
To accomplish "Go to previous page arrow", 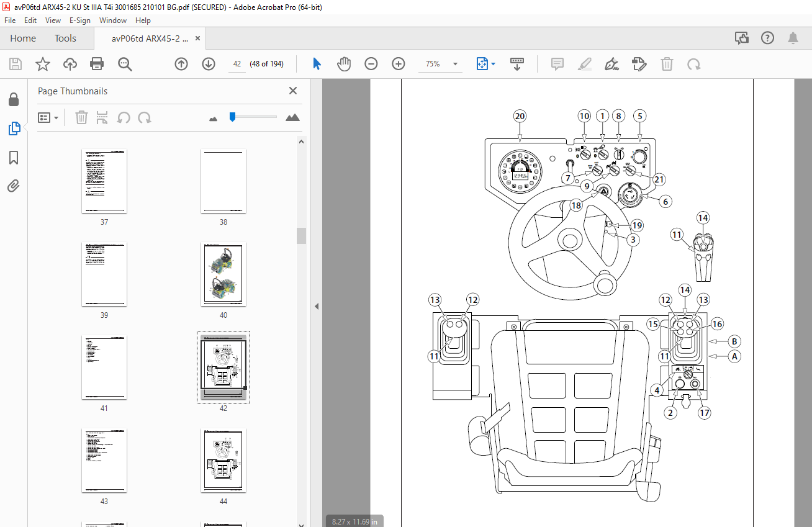I will 181,64.
